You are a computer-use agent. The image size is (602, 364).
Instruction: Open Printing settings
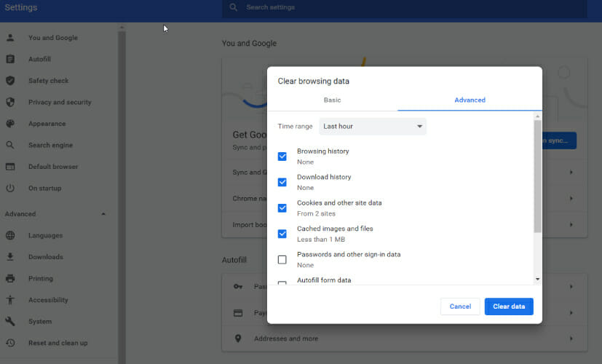(x=40, y=278)
